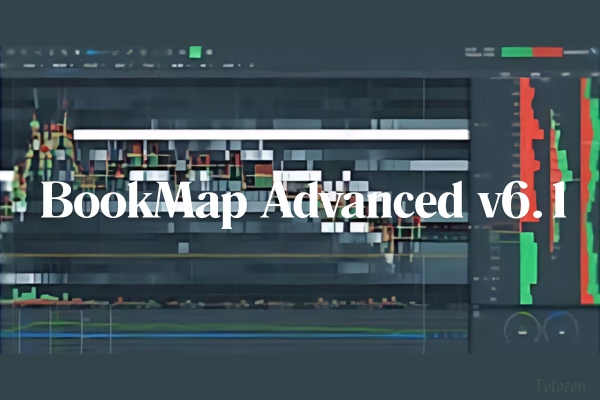Open the label selector left of the green header button
The image size is (600, 400).
[x=480, y=52]
